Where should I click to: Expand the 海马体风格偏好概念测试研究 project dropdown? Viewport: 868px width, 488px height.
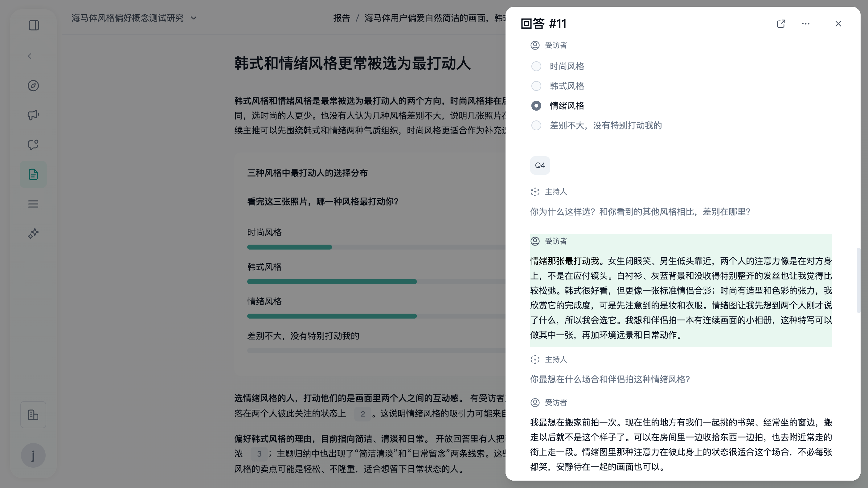coord(134,18)
